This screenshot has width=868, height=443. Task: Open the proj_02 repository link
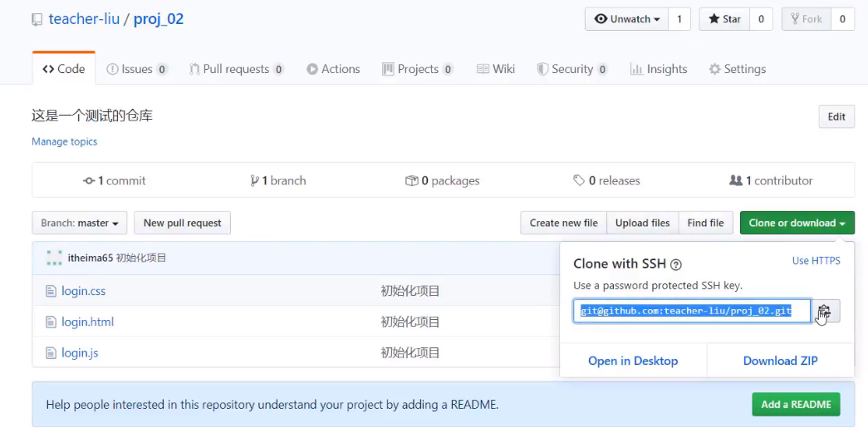[159, 19]
